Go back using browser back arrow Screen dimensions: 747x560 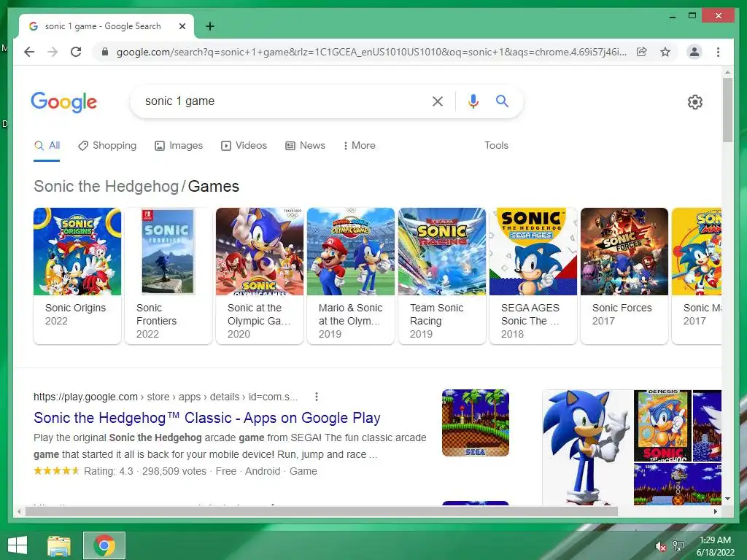[29, 52]
